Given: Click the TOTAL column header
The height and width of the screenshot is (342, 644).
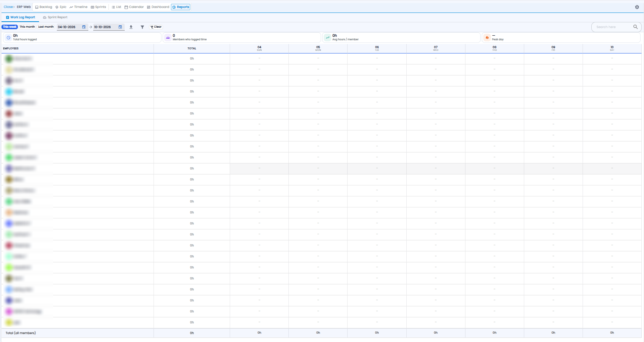Looking at the screenshot, I should pos(192,49).
